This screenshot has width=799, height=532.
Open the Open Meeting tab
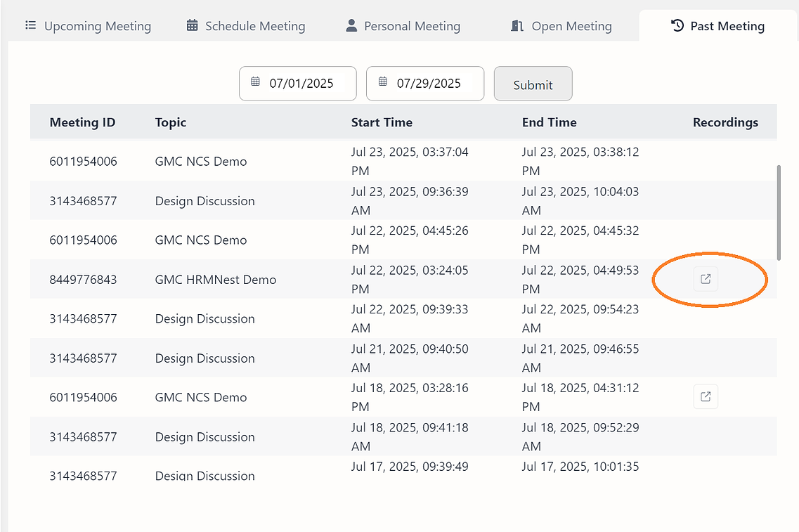(561, 25)
